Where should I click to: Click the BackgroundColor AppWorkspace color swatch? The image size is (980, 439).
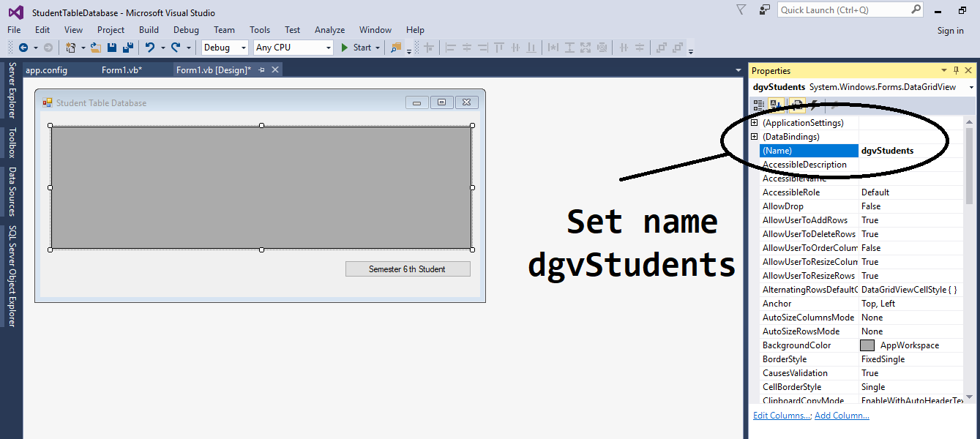click(x=867, y=345)
